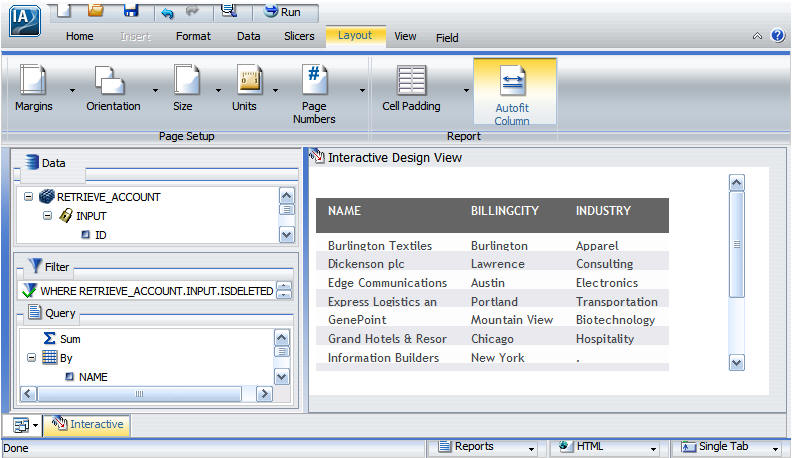Image resolution: width=794 pixels, height=458 pixels.
Task: Select the Edge Communications cell
Action: pyautogui.click(x=387, y=283)
